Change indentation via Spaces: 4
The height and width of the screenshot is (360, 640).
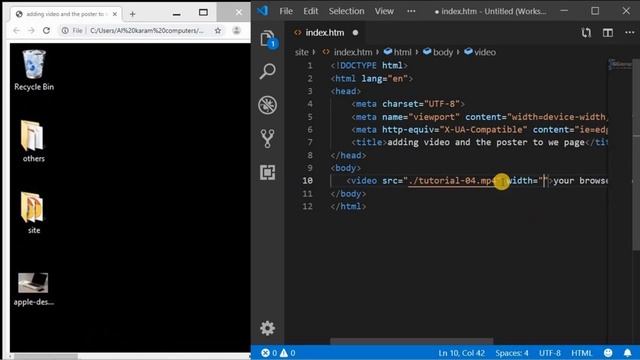(512, 353)
